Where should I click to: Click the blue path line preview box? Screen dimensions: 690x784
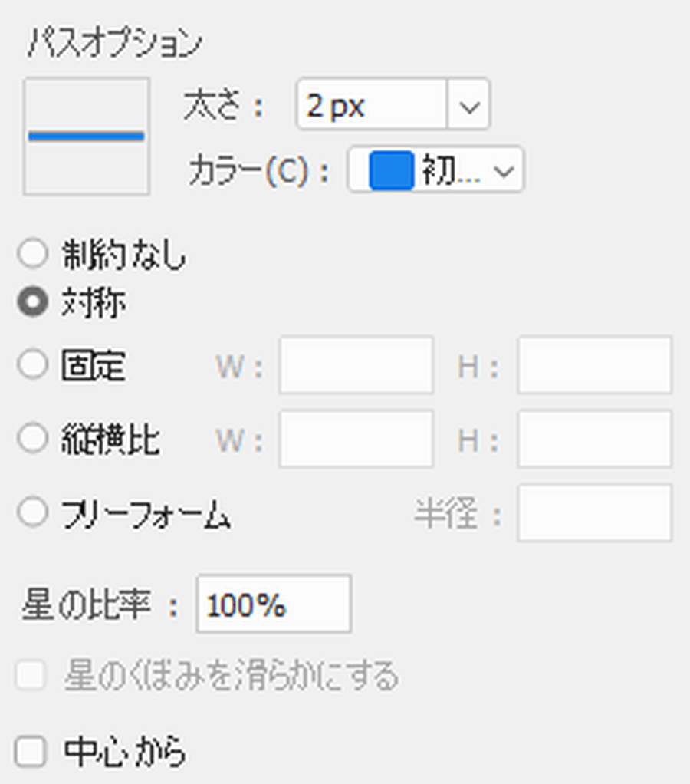(87, 136)
